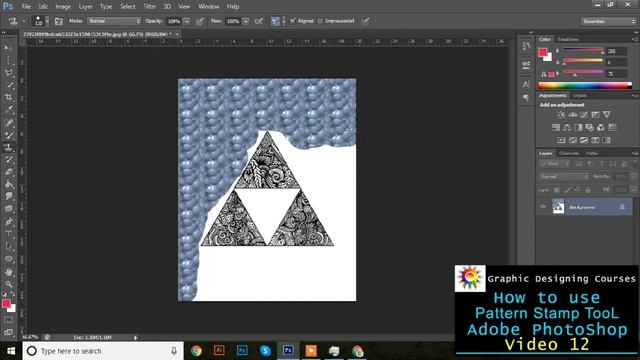Screen dimensions: 640x360
Task: Open Illustrator from the taskbar
Action: 219,351
